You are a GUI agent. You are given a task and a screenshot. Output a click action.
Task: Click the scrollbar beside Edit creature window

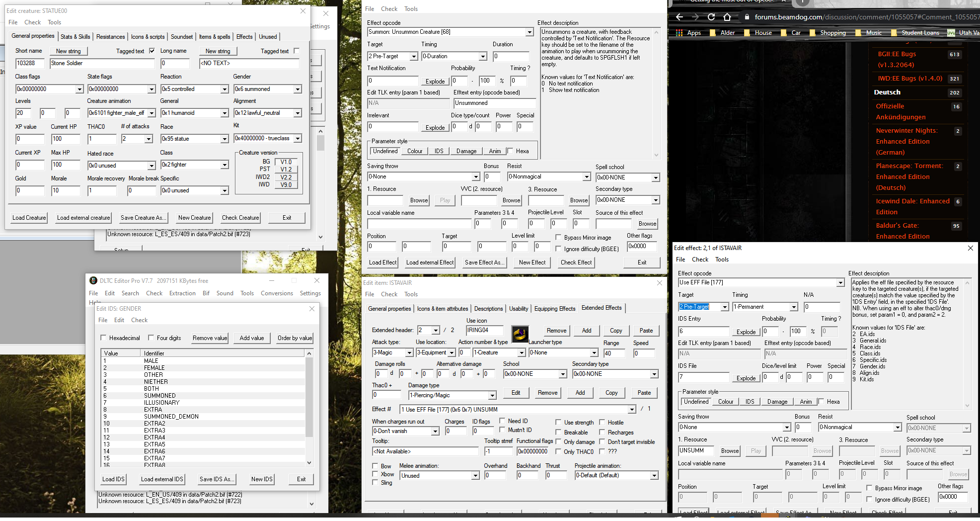[x=320, y=184]
